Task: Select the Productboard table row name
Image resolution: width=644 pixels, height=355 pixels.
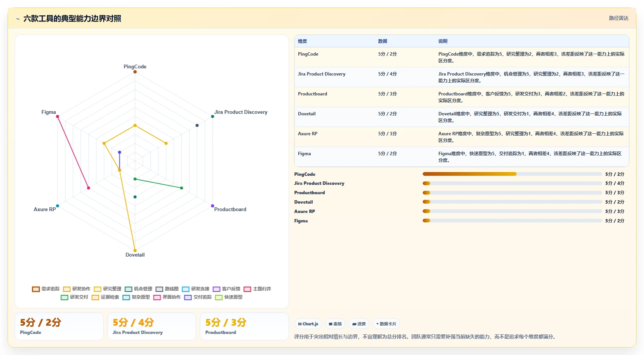Action: point(313,94)
